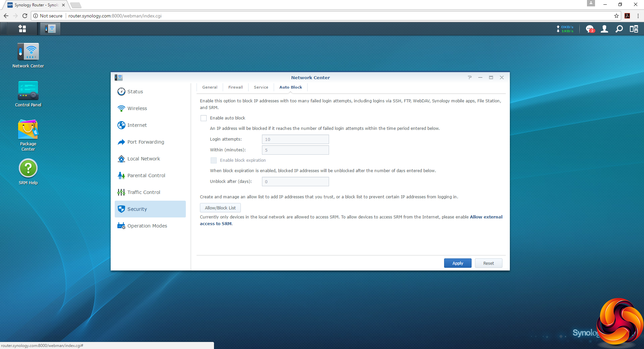
Task: Open the Wireless section
Action: point(150,108)
